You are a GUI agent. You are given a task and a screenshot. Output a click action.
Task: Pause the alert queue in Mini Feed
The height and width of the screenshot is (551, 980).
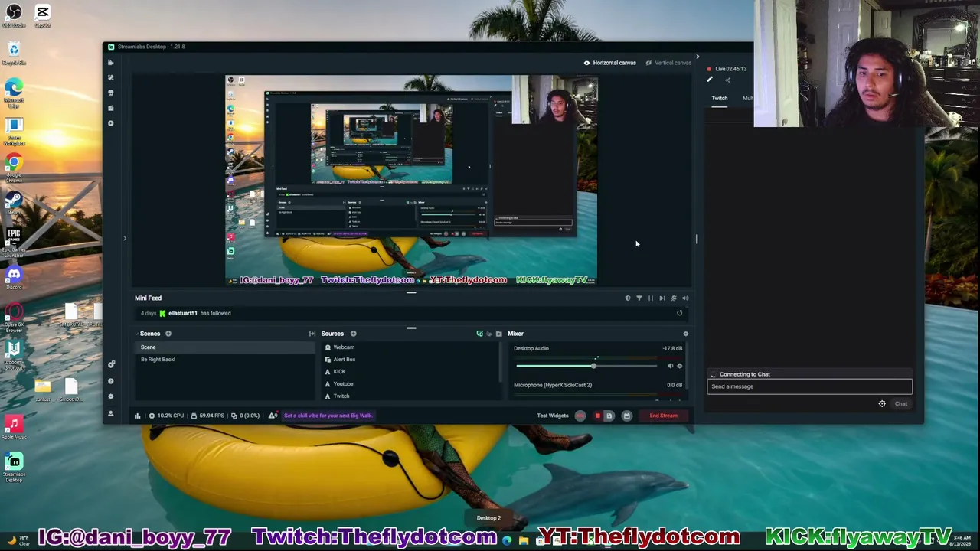pyautogui.click(x=651, y=298)
